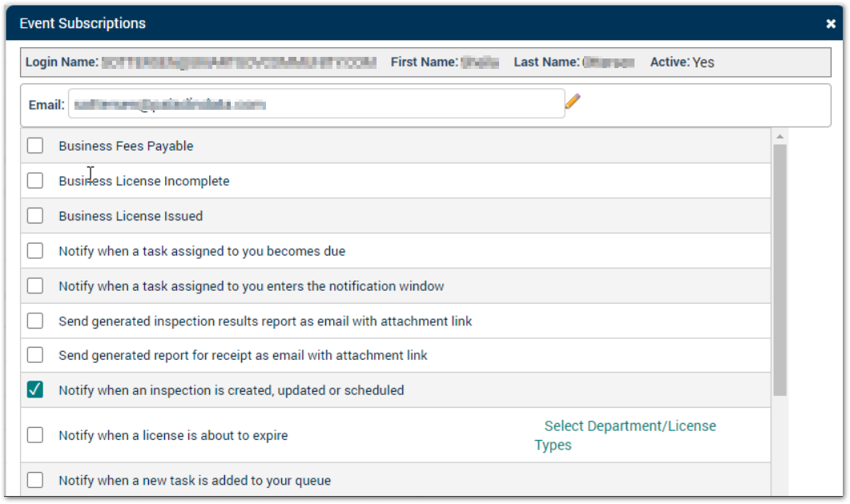
Task: Close the Event Subscriptions dialog
Action: (831, 23)
